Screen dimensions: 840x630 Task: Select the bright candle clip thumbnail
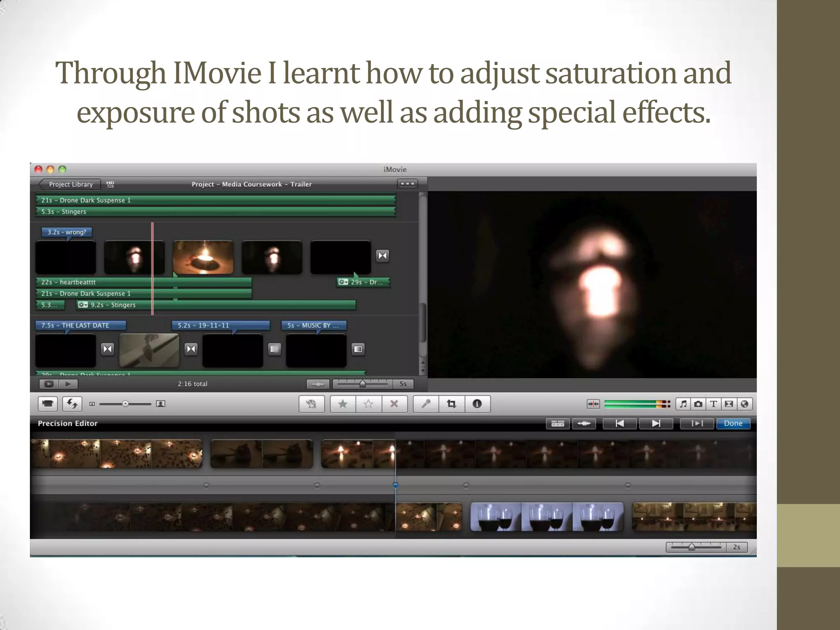click(x=203, y=257)
